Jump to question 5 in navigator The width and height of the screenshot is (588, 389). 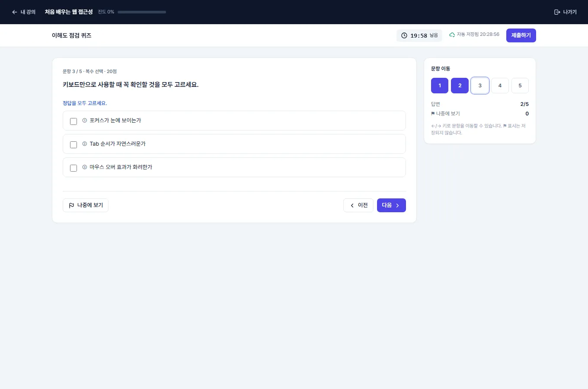click(x=520, y=86)
